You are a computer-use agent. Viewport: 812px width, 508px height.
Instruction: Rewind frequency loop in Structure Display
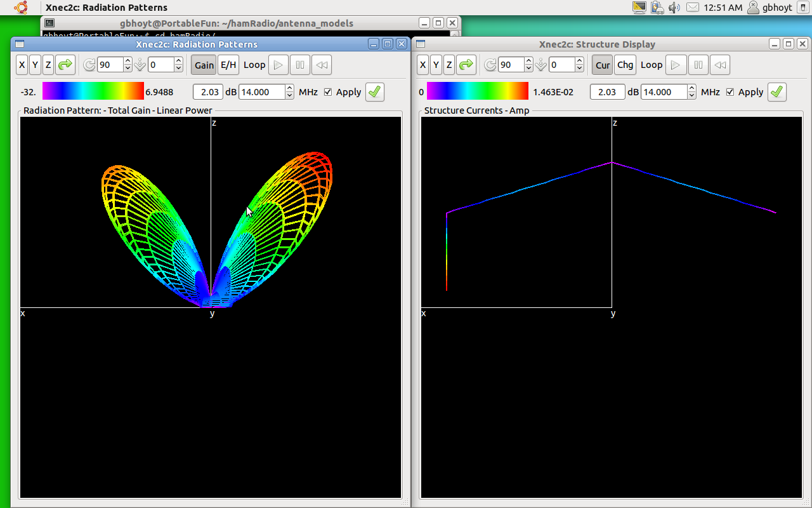(x=719, y=65)
